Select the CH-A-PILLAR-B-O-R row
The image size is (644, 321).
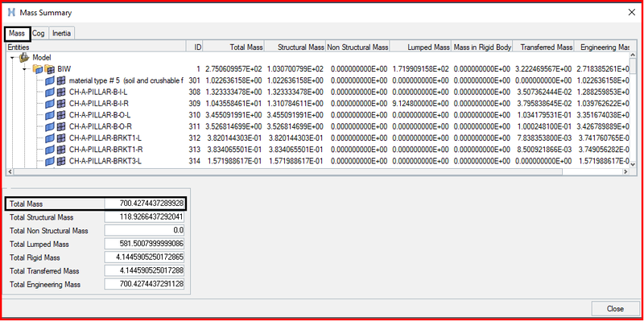pyautogui.click(x=317, y=126)
